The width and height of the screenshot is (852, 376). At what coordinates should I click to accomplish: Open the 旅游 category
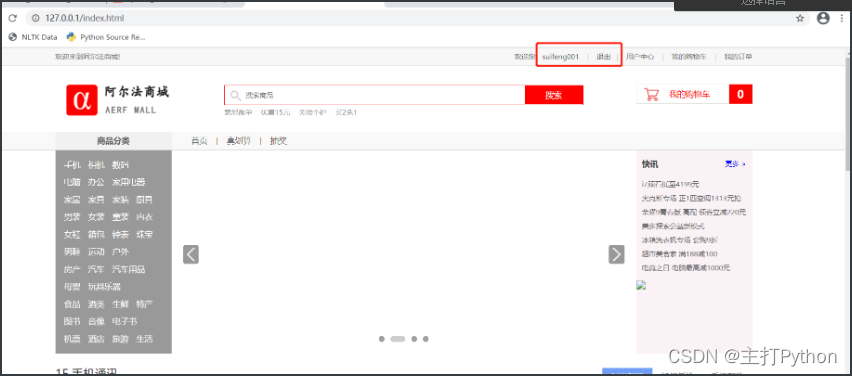(x=120, y=339)
